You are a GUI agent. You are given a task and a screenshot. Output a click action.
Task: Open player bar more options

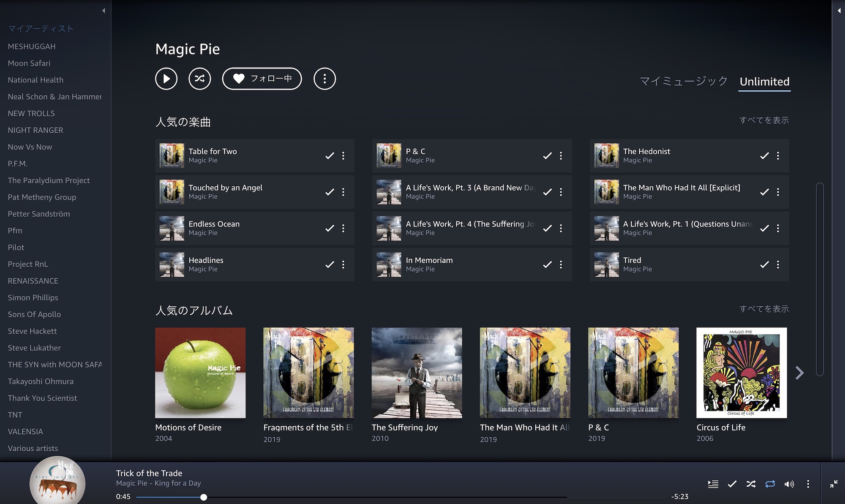808,484
